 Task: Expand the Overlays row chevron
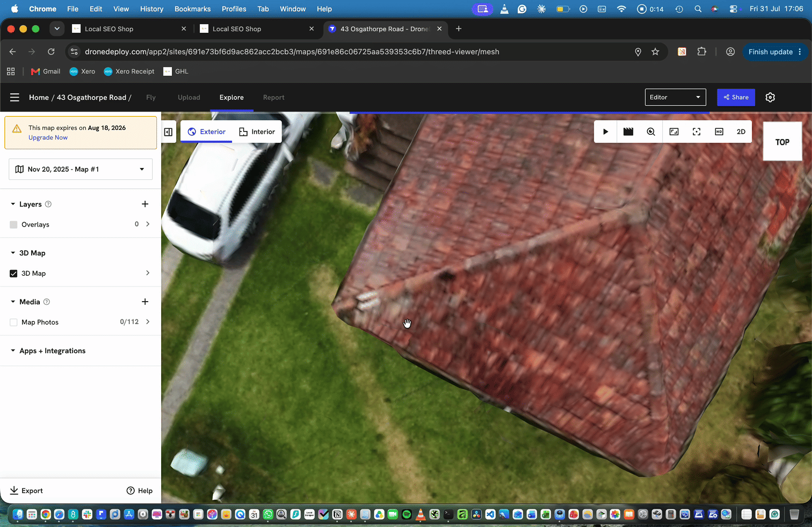(148, 224)
